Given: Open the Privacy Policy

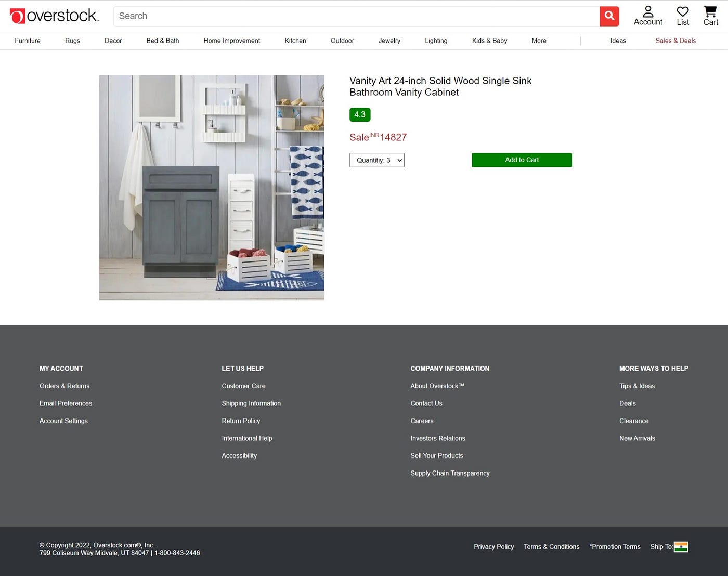Looking at the screenshot, I should 493,546.
